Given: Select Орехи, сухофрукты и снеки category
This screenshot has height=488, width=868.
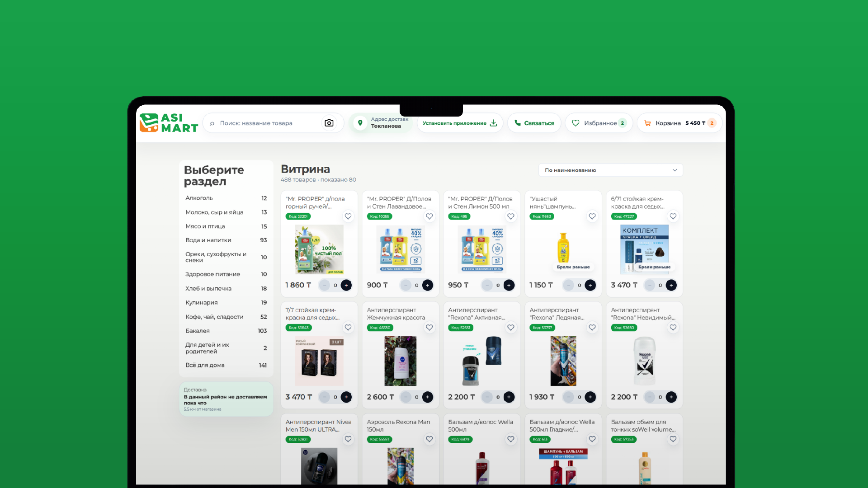Looking at the screenshot, I should point(226,258).
